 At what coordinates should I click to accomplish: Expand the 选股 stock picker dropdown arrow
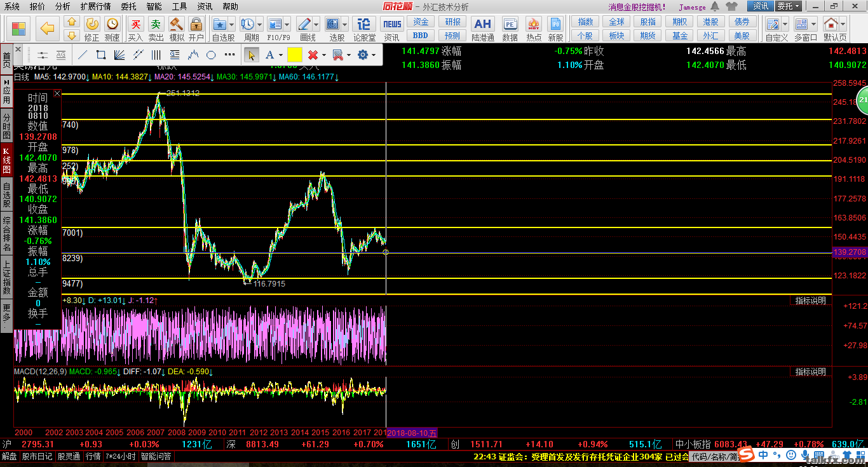[x=344, y=24]
